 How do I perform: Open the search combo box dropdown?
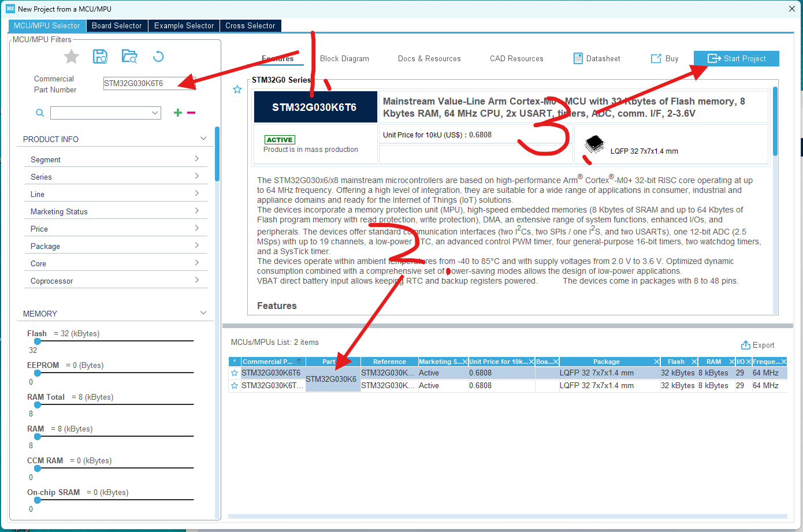coord(155,113)
